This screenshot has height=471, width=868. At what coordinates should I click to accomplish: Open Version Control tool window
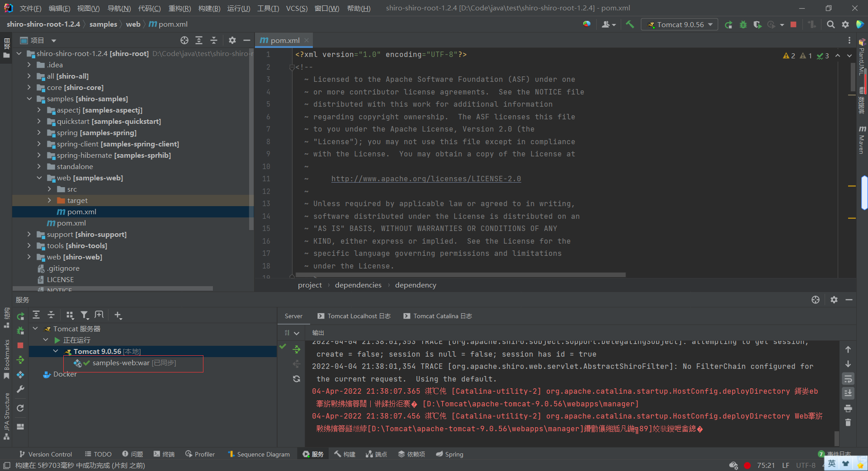pyautogui.click(x=46, y=454)
